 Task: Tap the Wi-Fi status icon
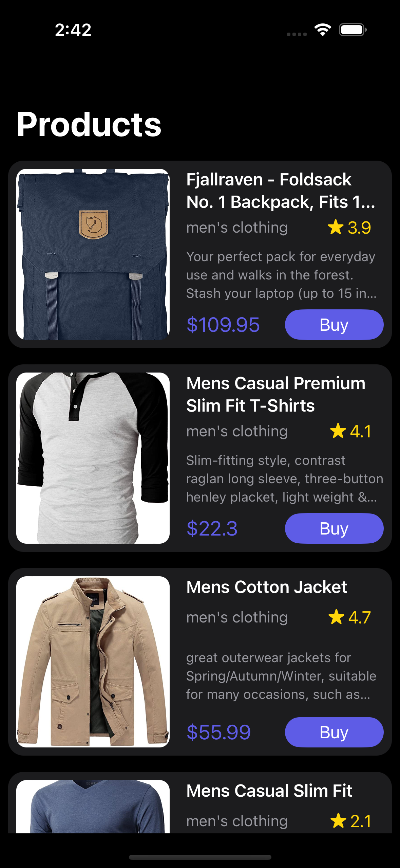(x=323, y=30)
